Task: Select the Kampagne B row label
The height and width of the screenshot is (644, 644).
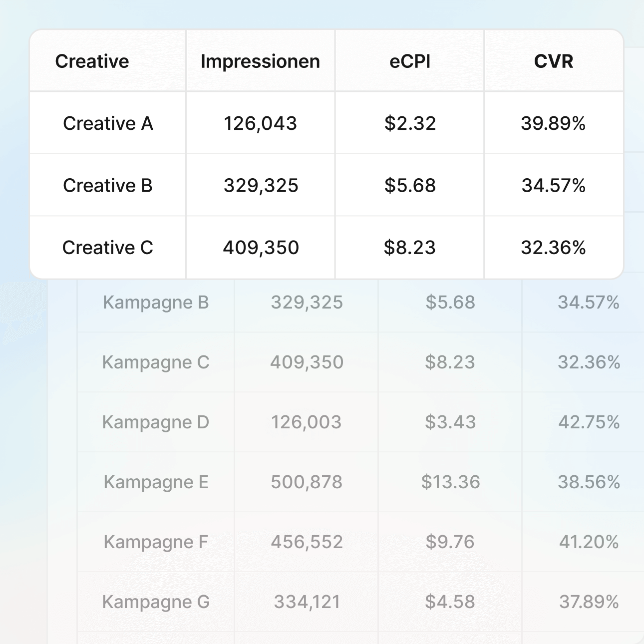Action: click(x=156, y=303)
